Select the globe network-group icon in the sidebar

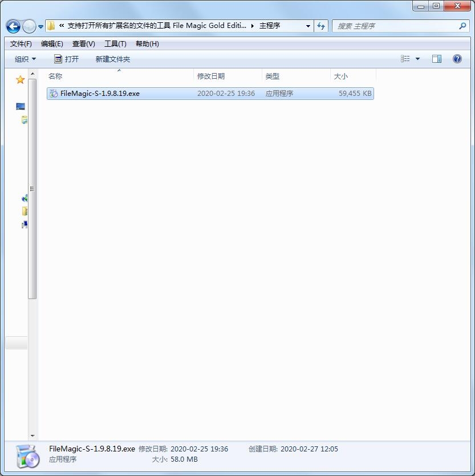click(25, 198)
